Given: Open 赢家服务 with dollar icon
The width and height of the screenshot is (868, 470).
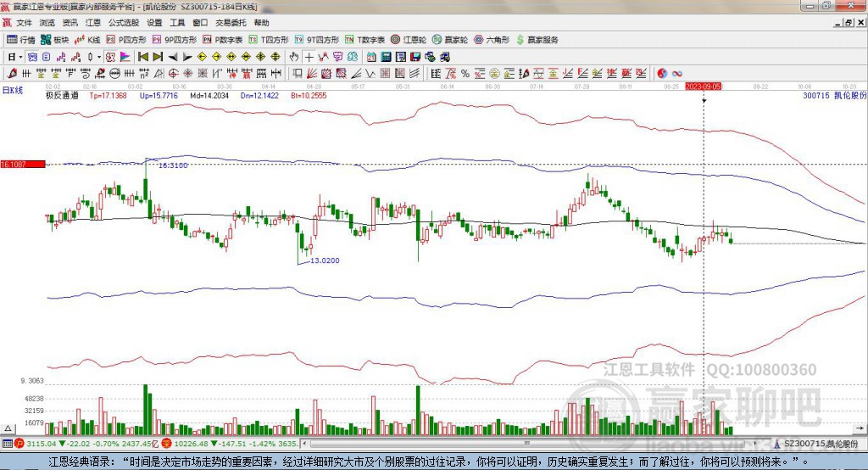Looking at the screenshot, I should (537, 40).
